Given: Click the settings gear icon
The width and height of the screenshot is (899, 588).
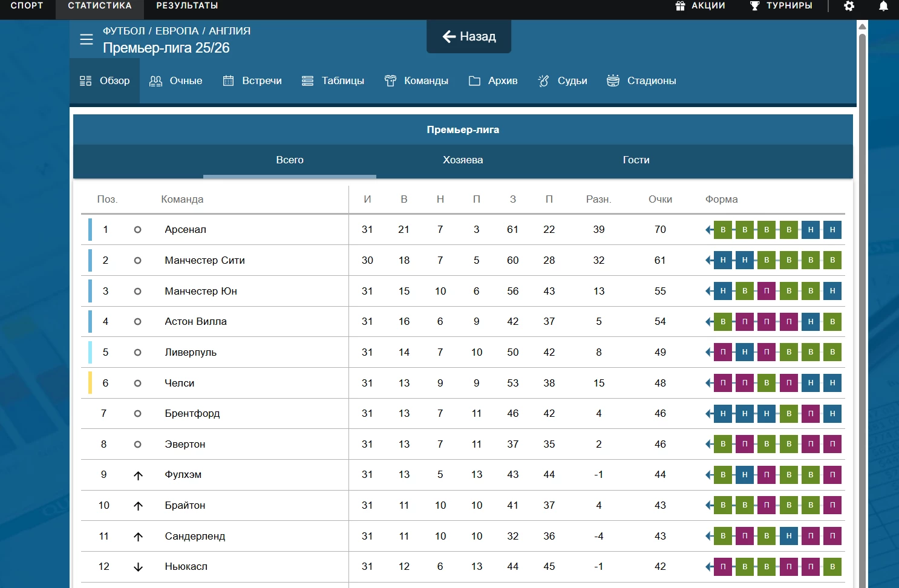Looking at the screenshot, I should click(x=849, y=6).
